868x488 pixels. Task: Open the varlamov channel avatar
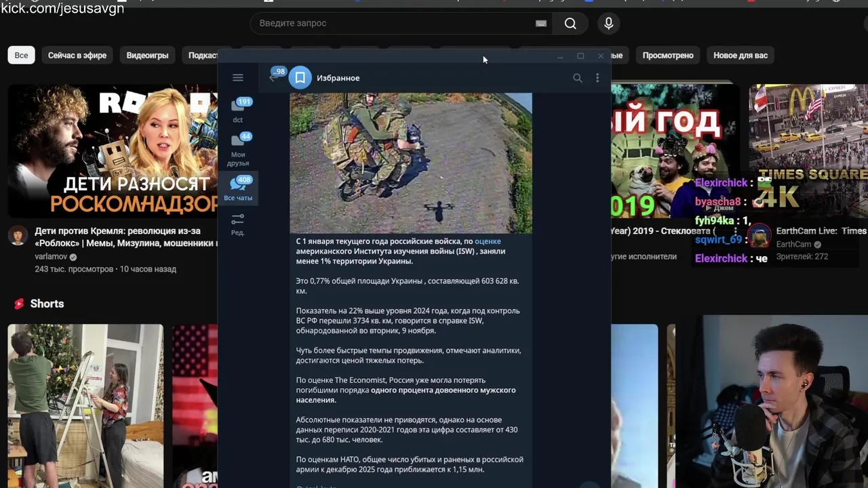point(18,236)
